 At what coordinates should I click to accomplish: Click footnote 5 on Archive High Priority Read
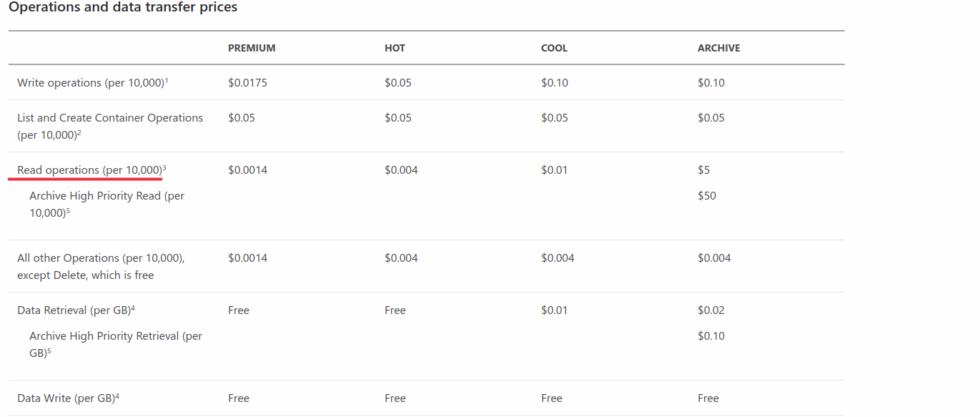point(67,210)
